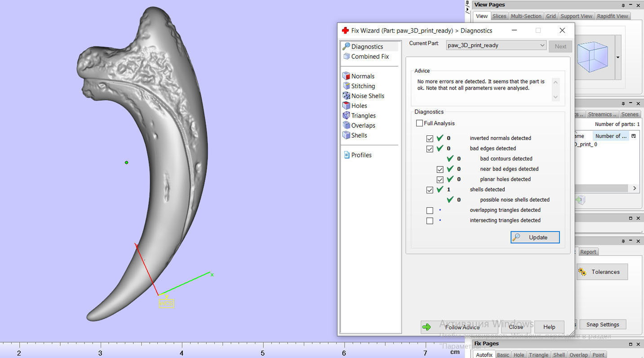Click the green point marker in viewport
This screenshot has width=644, height=358.
(x=126, y=162)
